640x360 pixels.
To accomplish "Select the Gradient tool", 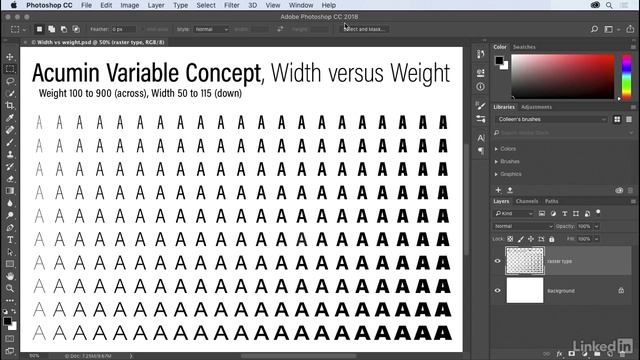I will (10, 191).
